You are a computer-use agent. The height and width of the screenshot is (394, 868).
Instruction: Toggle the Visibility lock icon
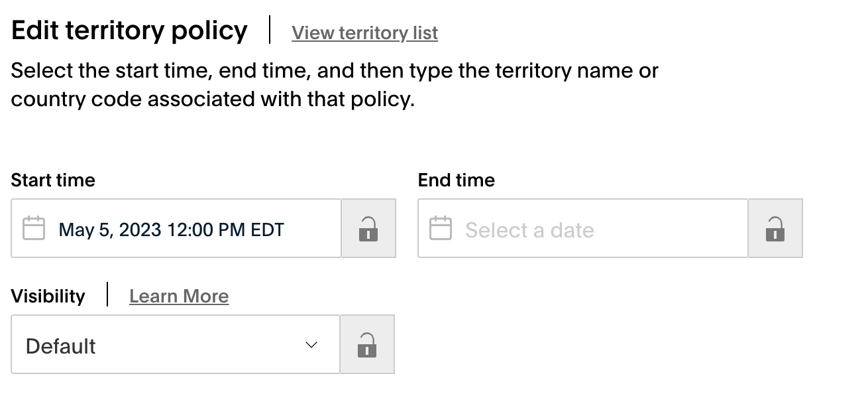(x=367, y=344)
